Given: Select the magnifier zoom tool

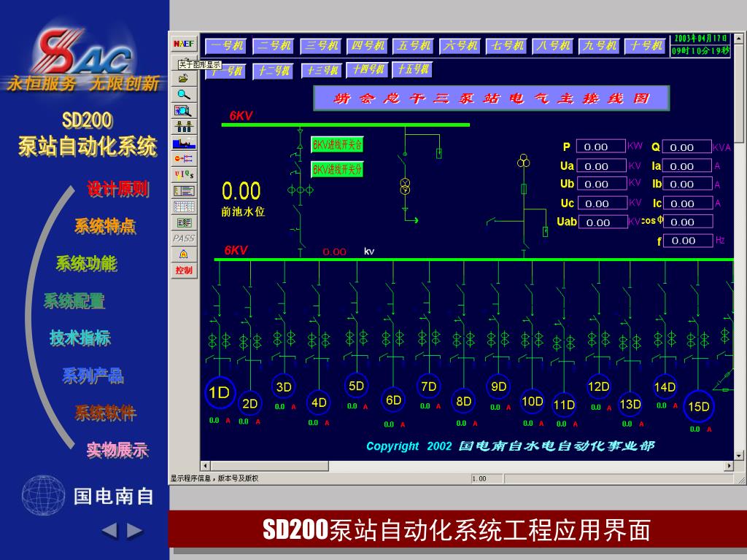Looking at the screenshot, I should click(x=184, y=94).
